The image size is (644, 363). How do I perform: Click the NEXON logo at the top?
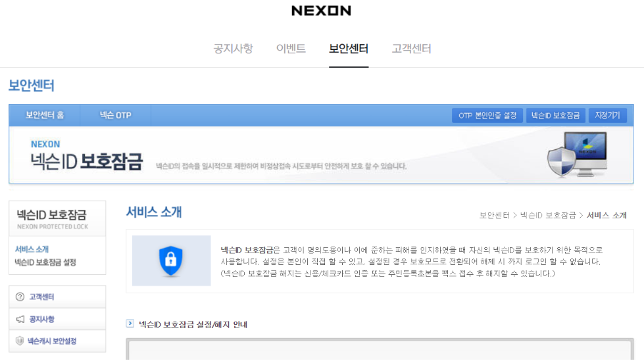(321, 11)
